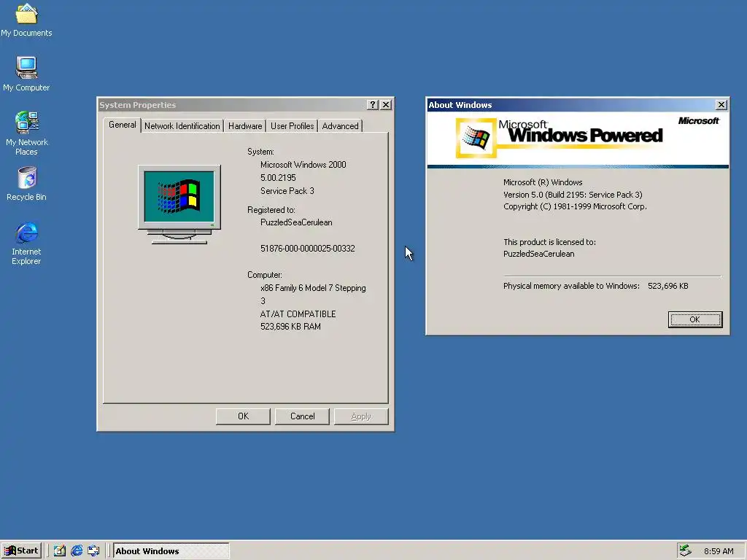Click OK in the About Windows dialog
Screen dimensions: 747x560
pyautogui.click(x=695, y=319)
